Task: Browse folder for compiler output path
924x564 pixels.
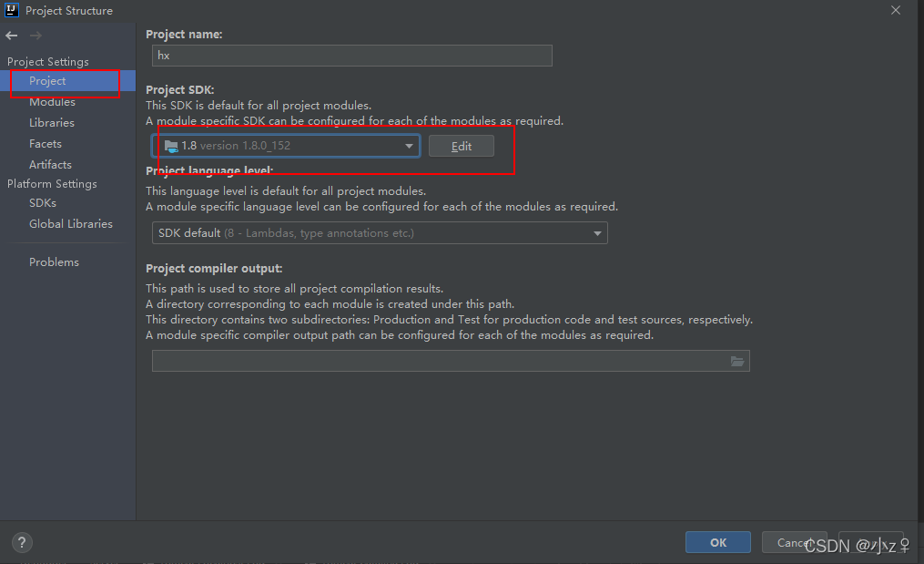Action: pyautogui.click(x=736, y=361)
